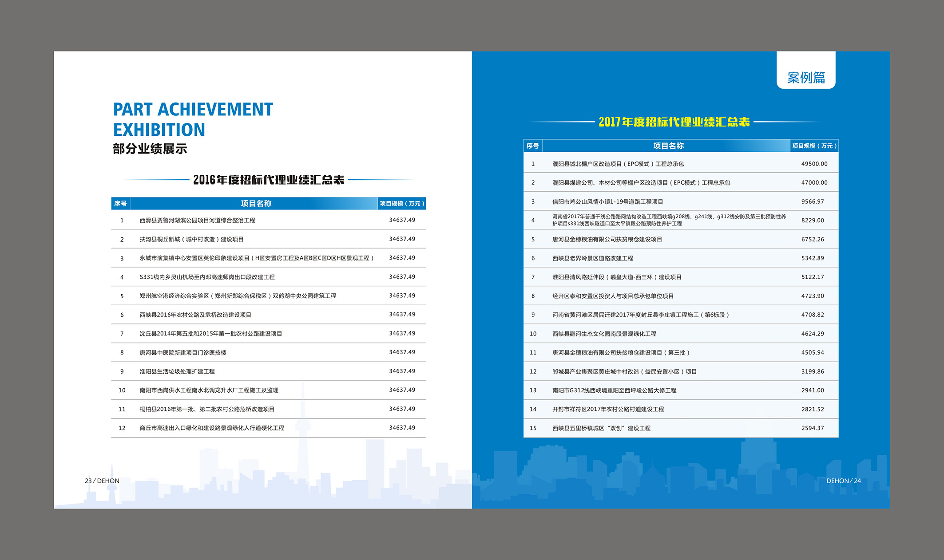Select 信阳市鸡公山风情小镇 road project row
Image resolution: width=944 pixels, height=560 pixels.
[607, 202]
